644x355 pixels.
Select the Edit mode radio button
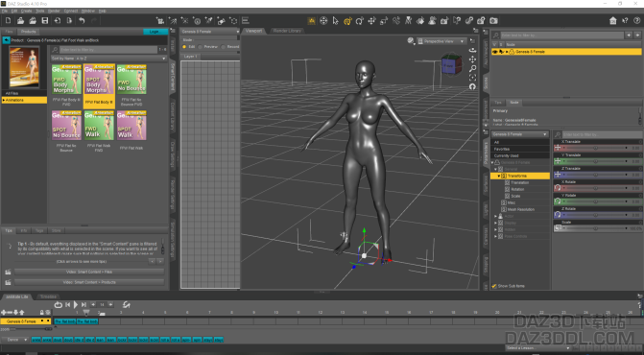(x=184, y=47)
